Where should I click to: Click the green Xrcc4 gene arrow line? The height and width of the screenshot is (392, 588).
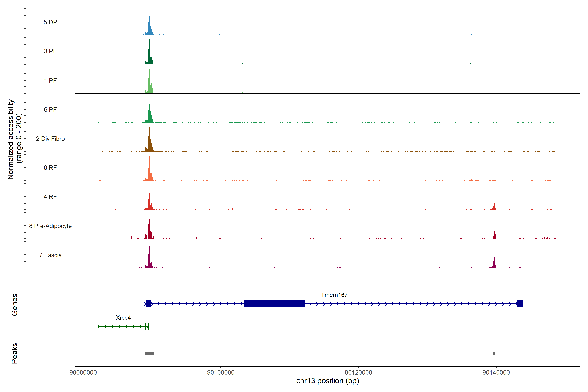(122, 326)
